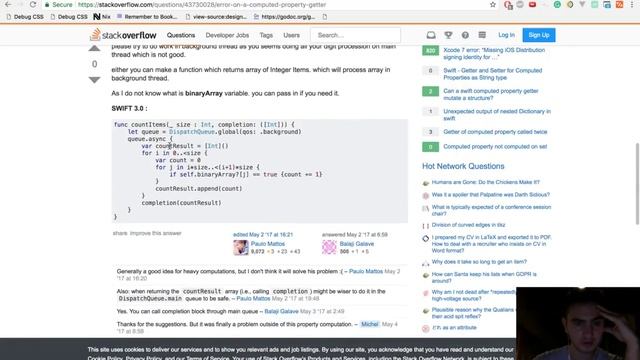Open view-source:design... bookmark

(x=216, y=17)
